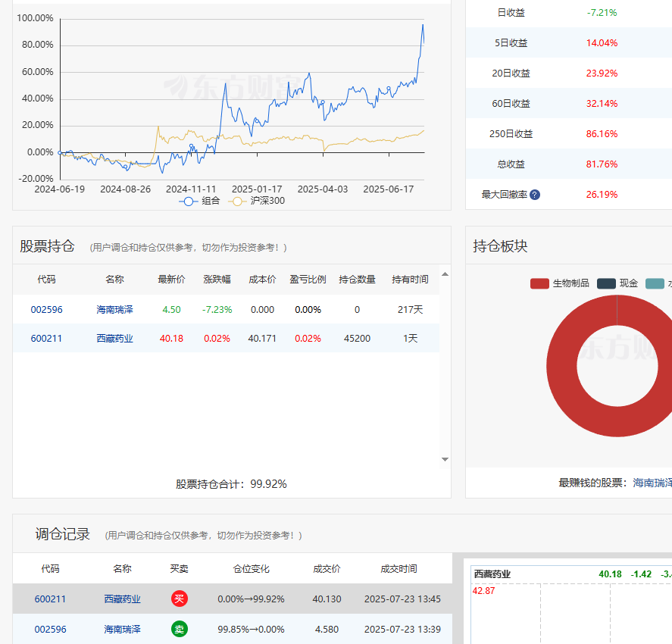The height and width of the screenshot is (644, 672).
Task: Click the 20日收益 value 23.92%
Action: [602, 73]
